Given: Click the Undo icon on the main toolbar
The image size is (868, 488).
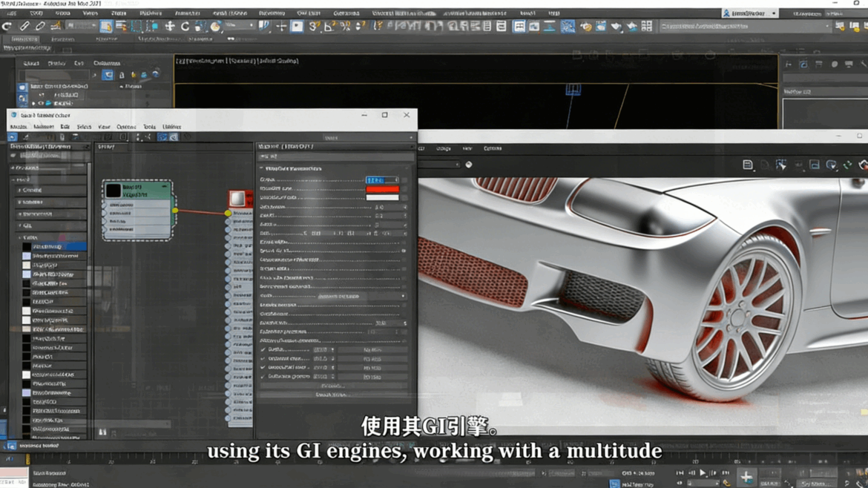Looking at the screenshot, I should pyautogui.click(x=6, y=27).
